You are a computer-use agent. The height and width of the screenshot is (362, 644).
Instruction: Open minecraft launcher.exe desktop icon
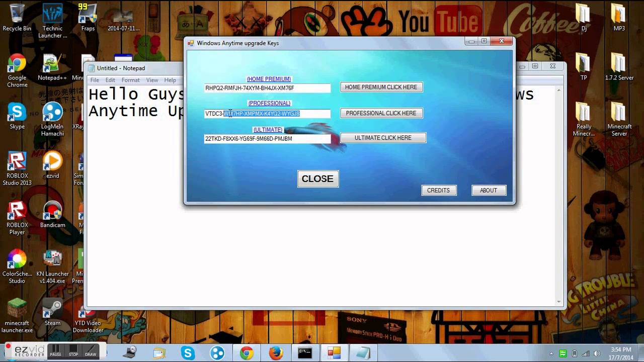17,316
